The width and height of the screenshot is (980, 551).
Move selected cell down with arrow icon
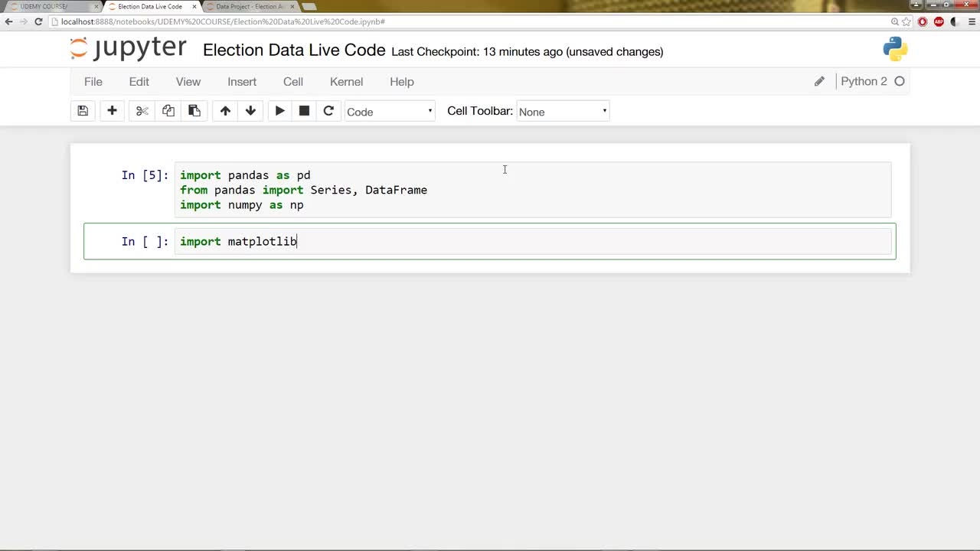coord(250,111)
